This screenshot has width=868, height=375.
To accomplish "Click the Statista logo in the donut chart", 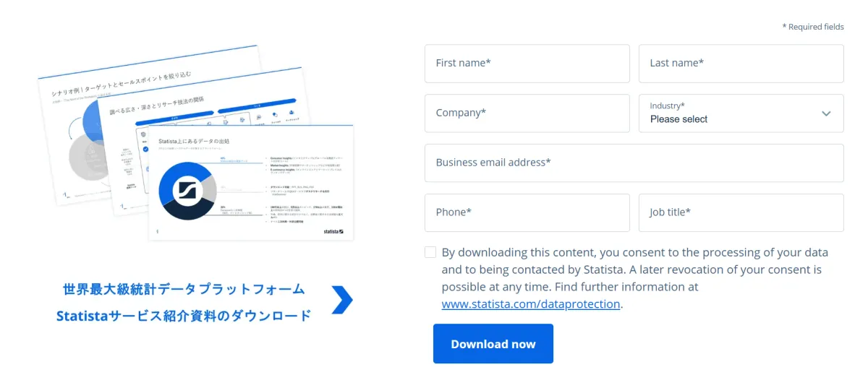I will 187,190.
